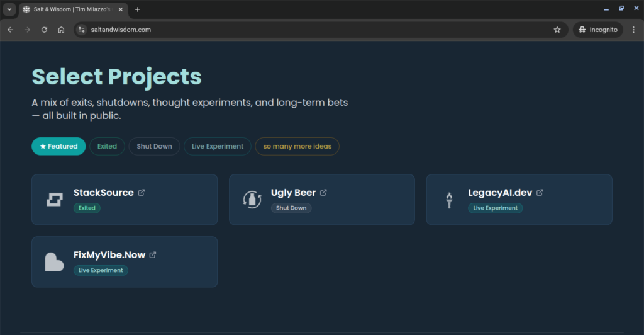Open the Chrome three-dot menu
This screenshot has width=644, height=335.
click(x=633, y=30)
